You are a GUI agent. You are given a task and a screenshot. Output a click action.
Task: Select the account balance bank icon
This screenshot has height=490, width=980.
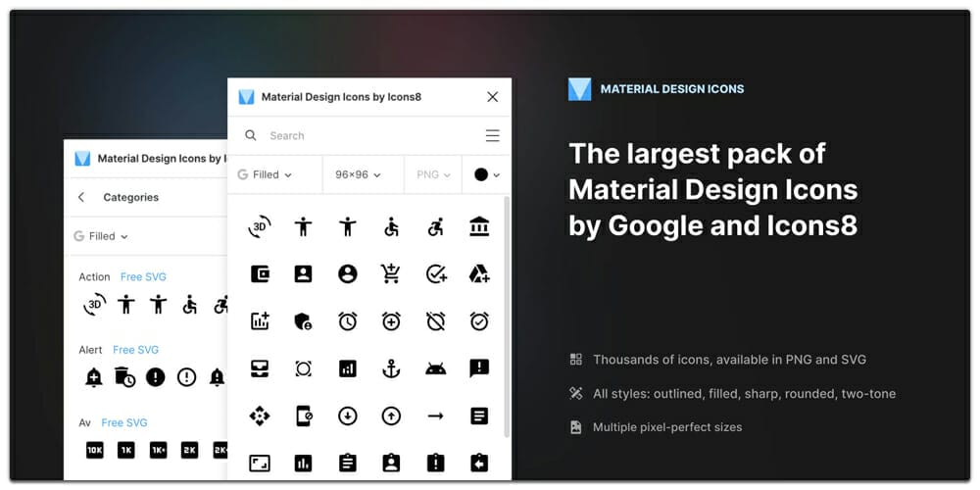point(479,226)
